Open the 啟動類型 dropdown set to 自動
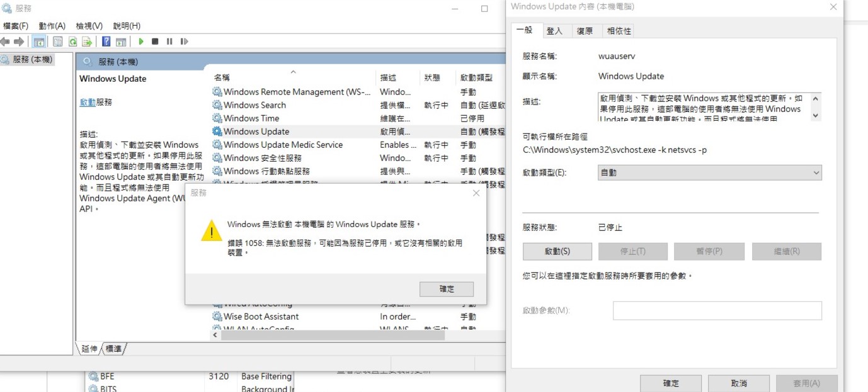The width and height of the screenshot is (868, 392). coord(710,172)
